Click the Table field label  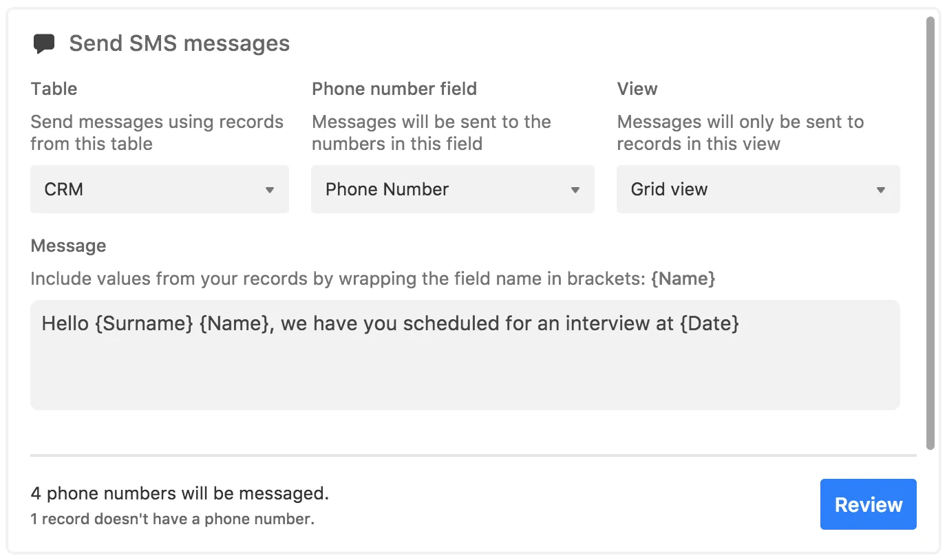[x=54, y=89]
